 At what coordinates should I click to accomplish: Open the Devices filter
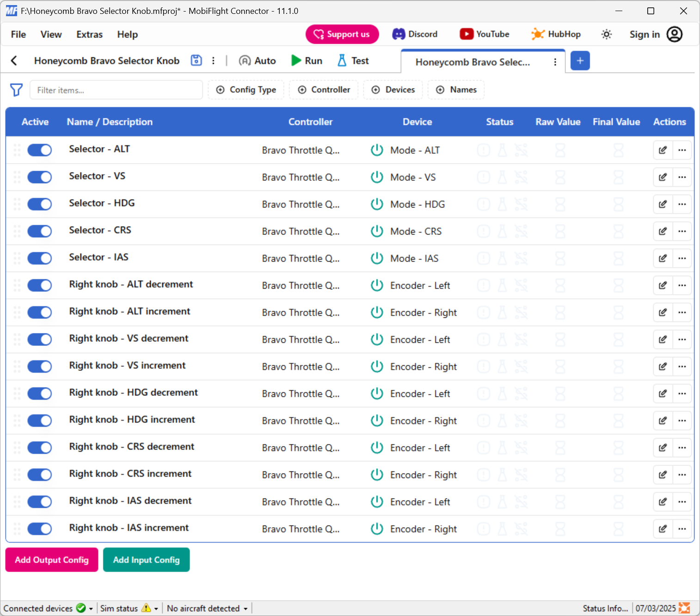[393, 90]
